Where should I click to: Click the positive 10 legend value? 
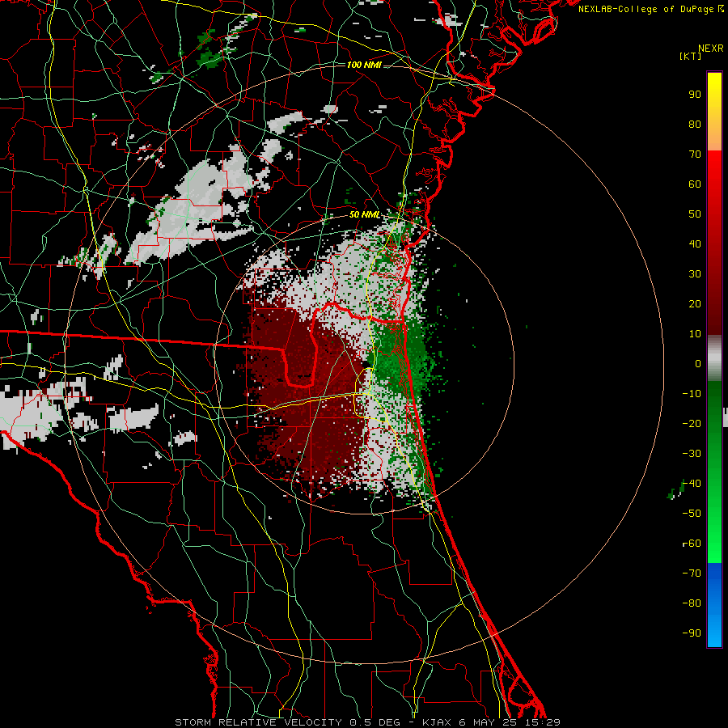coord(695,334)
